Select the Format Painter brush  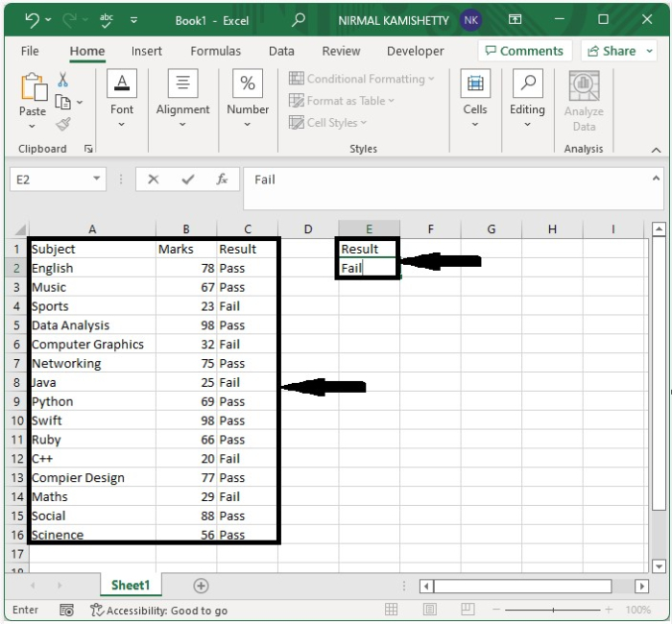tap(63, 124)
